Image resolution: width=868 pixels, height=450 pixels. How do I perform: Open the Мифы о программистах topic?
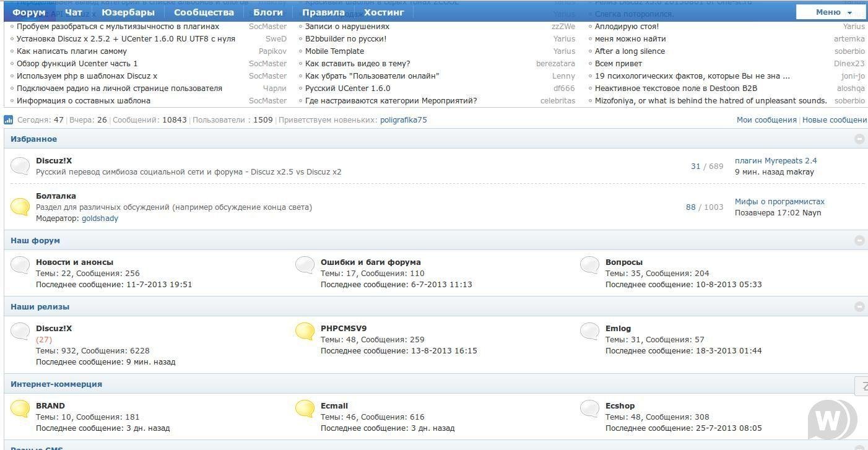(x=778, y=201)
